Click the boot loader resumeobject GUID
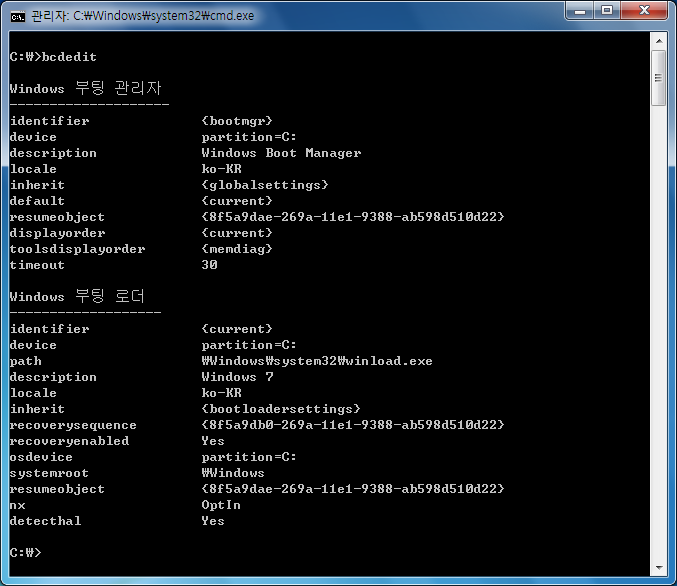 pyautogui.click(x=353, y=489)
